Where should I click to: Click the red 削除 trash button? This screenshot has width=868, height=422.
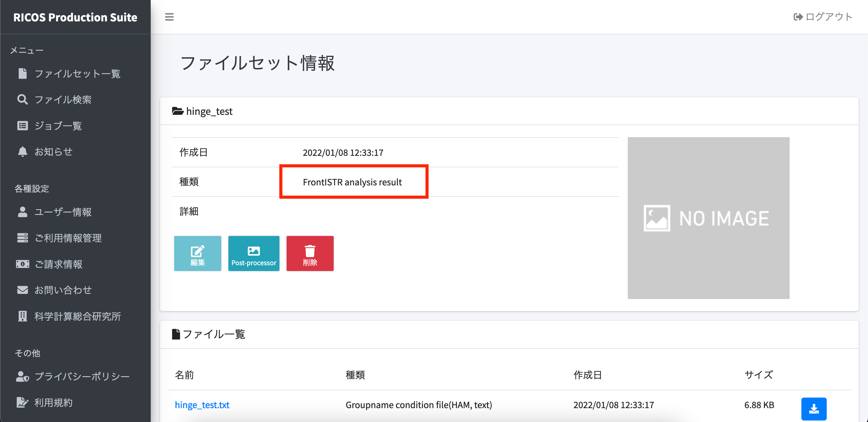310,254
